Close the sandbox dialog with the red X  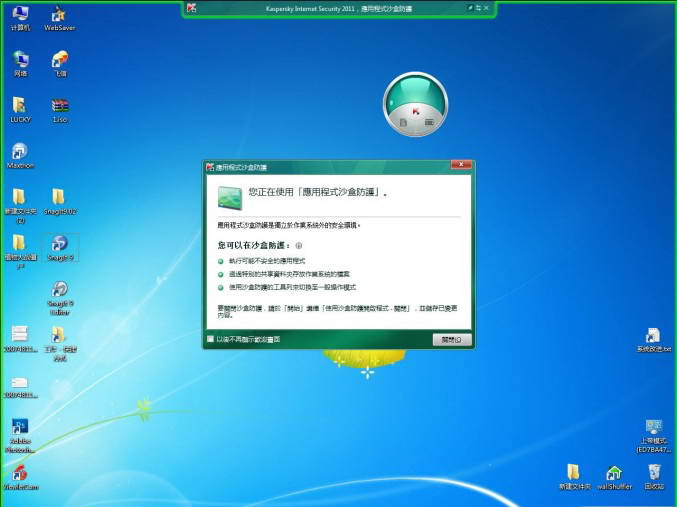(x=461, y=165)
